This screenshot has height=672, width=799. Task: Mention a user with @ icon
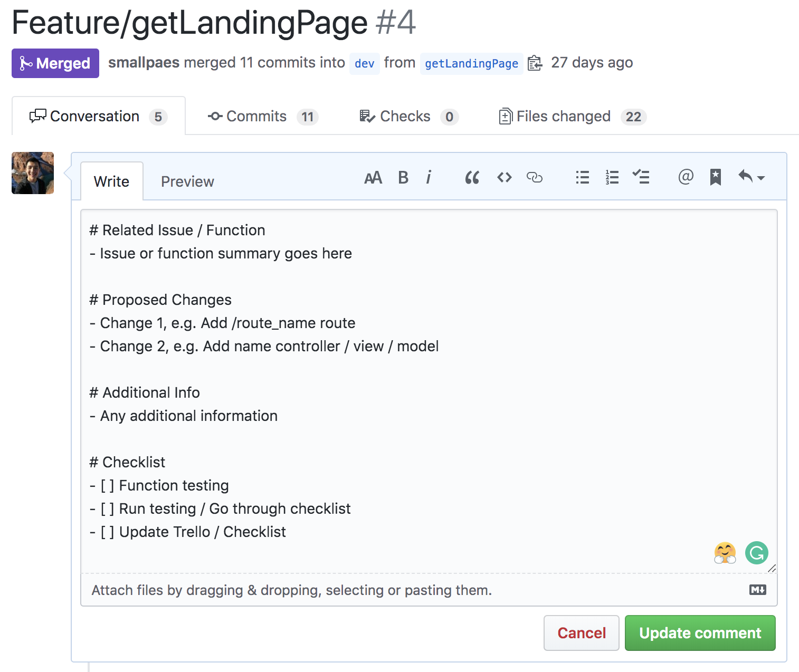coord(686,177)
